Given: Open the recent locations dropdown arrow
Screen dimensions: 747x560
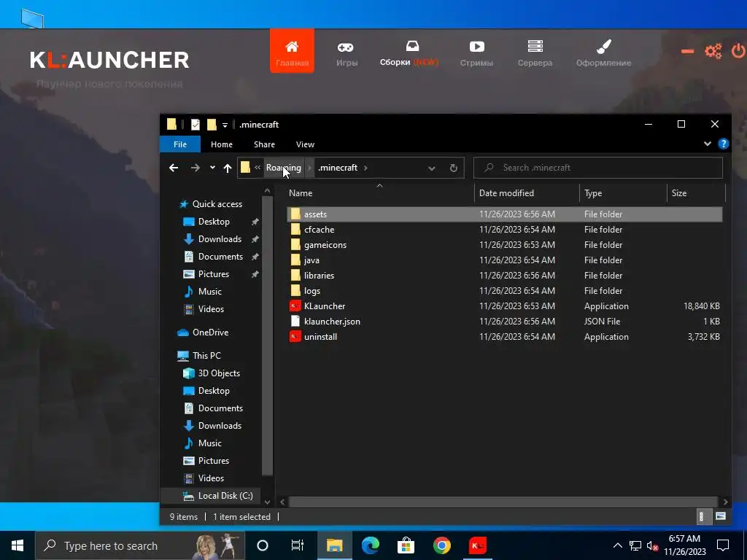Looking at the screenshot, I should [212, 168].
